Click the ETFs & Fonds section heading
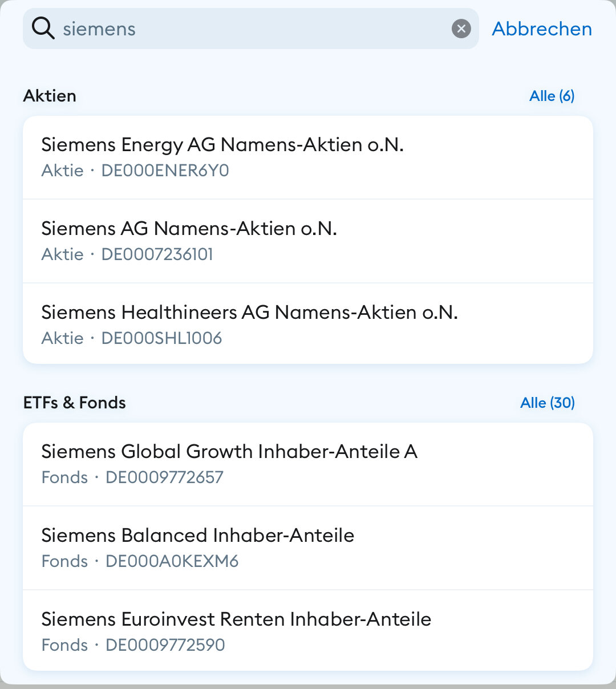Screen dimensions: 616x689 [75, 403]
